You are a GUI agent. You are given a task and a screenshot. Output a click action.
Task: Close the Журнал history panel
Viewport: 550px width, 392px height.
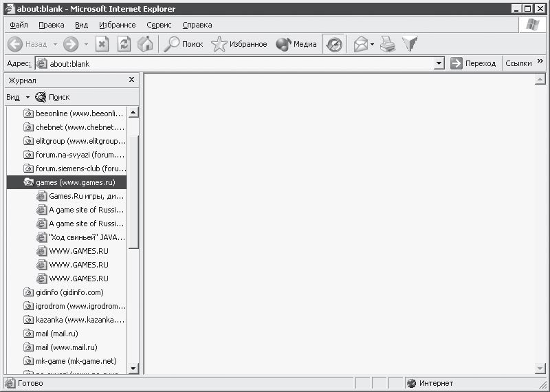point(131,80)
